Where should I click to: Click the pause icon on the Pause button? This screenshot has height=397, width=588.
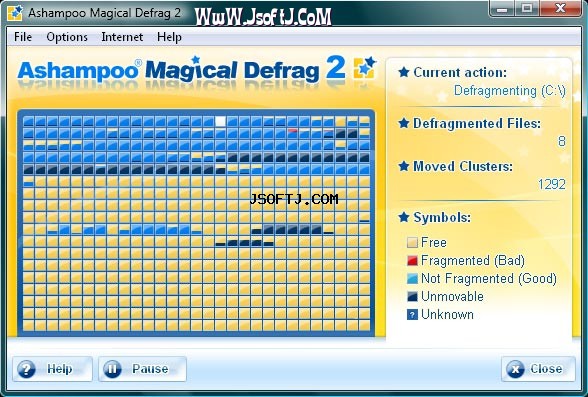tap(112, 369)
